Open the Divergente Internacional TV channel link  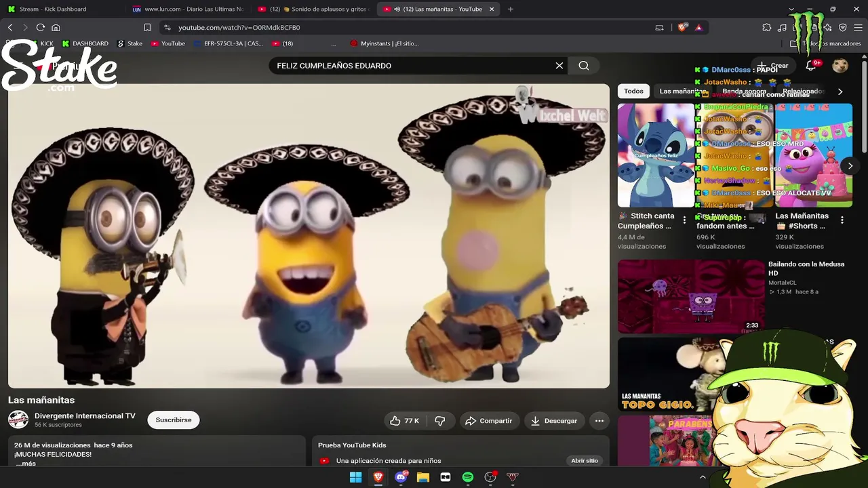(x=85, y=416)
